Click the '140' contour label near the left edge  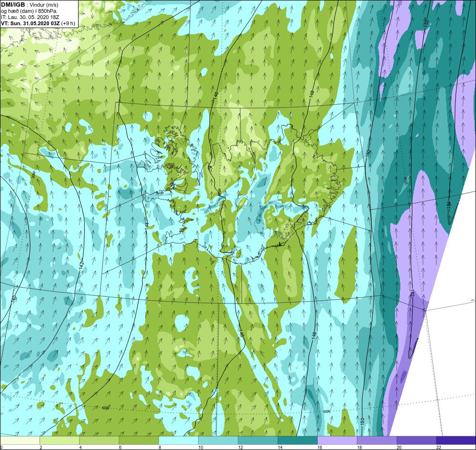click(x=13, y=299)
